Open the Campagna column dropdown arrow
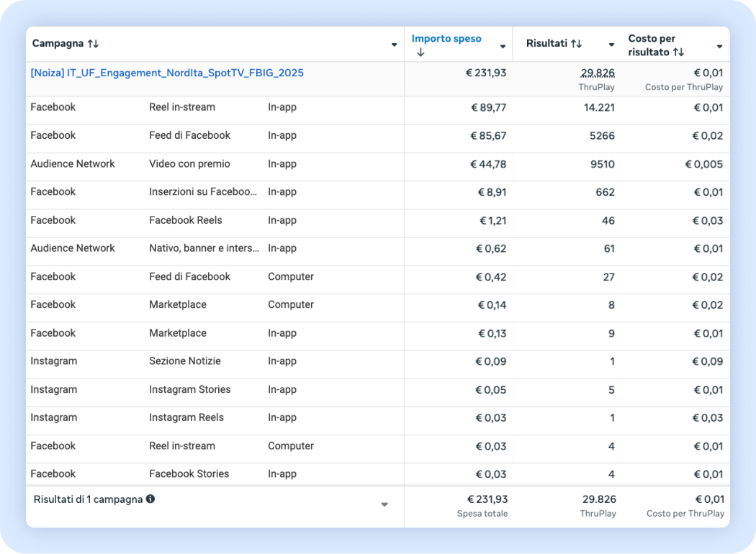This screenshot has height=554, width=756. [394, 45]
